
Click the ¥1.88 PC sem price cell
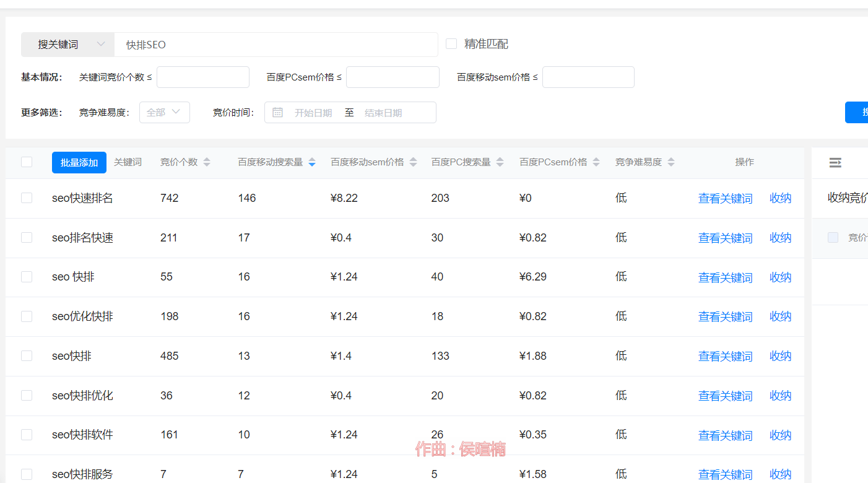533,356
